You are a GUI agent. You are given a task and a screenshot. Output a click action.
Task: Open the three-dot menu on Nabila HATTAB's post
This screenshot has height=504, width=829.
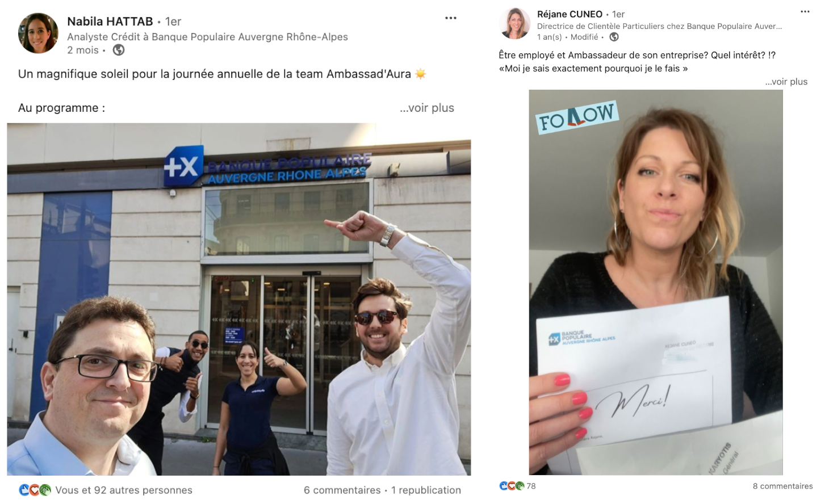[x=451, y=18]
